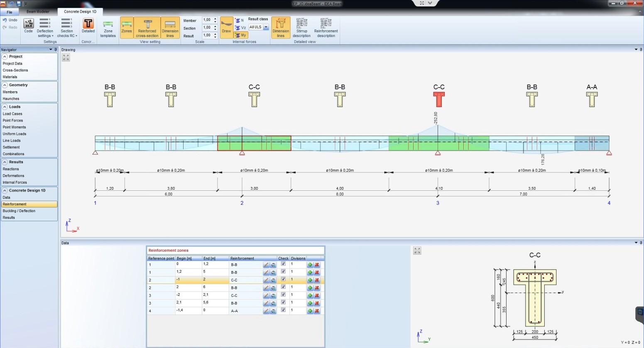Click the edit pencil for the A-A zone row
Image resolution: width=644 pixels, height=348 pixels.
click(266, 311)
